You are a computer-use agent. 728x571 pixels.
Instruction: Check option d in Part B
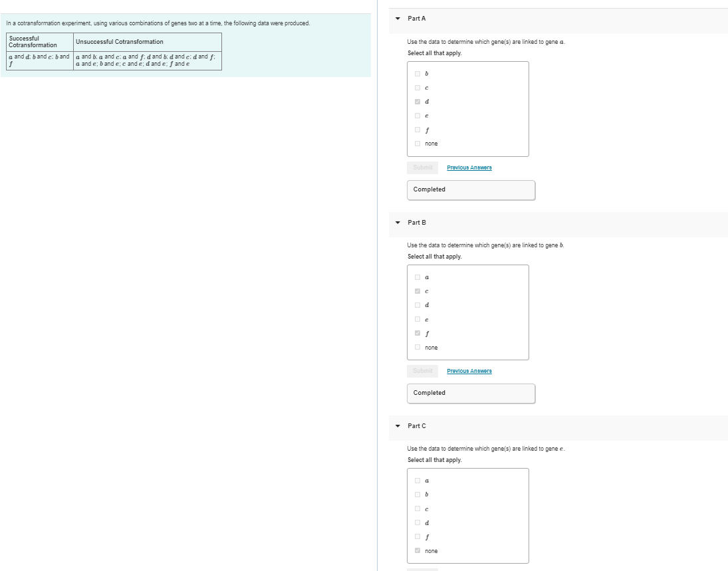(418, 305)
